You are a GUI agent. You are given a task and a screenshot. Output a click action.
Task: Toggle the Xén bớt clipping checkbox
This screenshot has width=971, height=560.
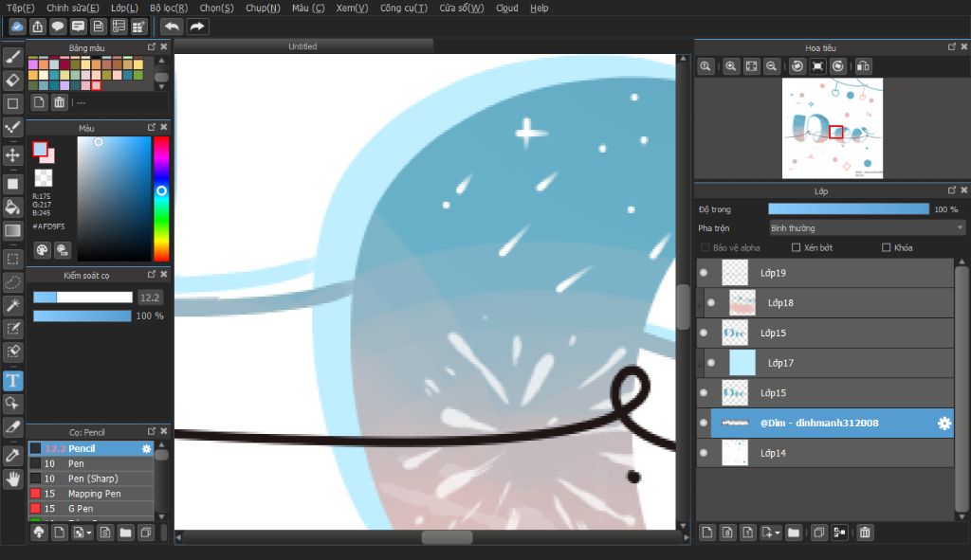click(x=796, y=247)
